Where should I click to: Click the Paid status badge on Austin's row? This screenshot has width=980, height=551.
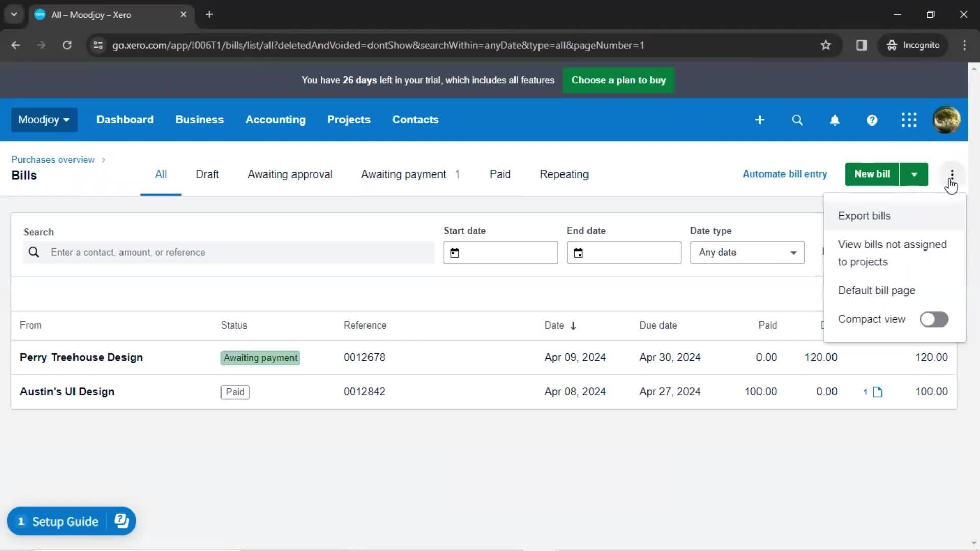pyautogui.click(x=235, y=392)
